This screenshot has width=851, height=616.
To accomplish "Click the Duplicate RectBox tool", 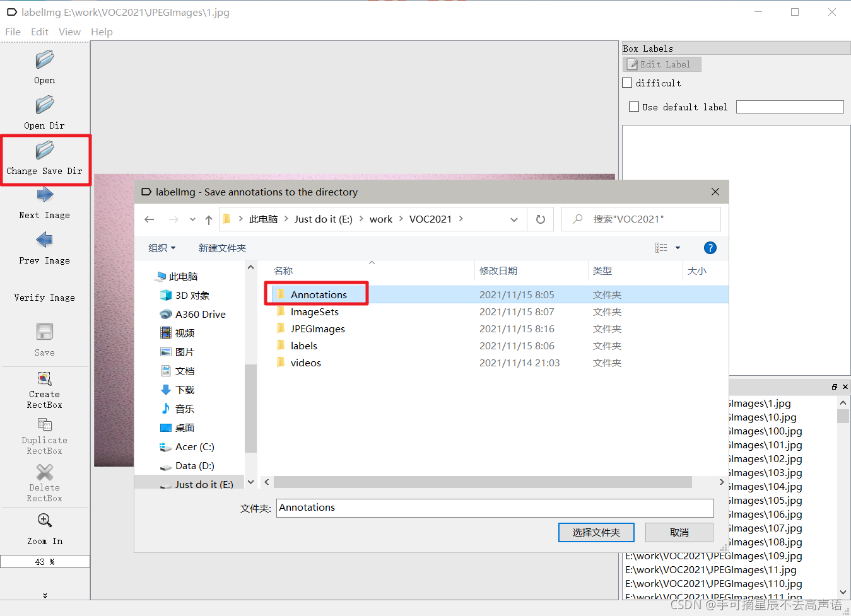I will coord(45,436).
